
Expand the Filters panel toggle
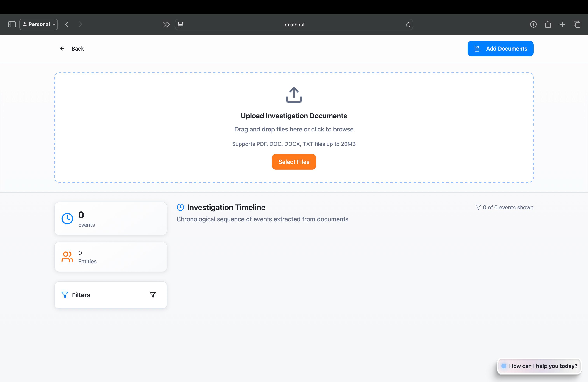(x=153, y=295)
